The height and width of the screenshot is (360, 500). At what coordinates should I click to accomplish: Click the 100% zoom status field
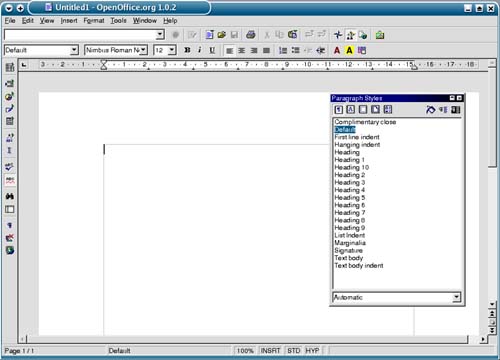click(x=245, y=351)
